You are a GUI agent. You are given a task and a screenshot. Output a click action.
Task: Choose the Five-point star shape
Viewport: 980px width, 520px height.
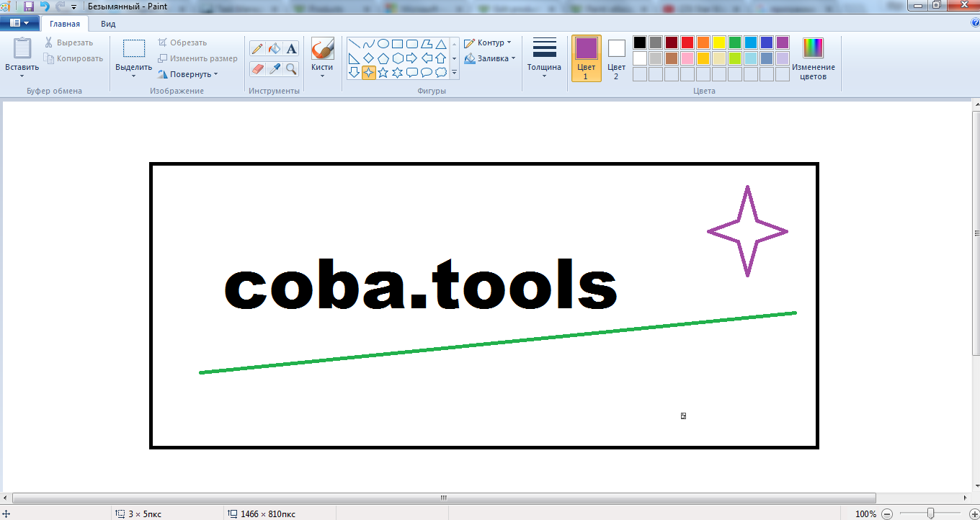(x=383, y=73)
